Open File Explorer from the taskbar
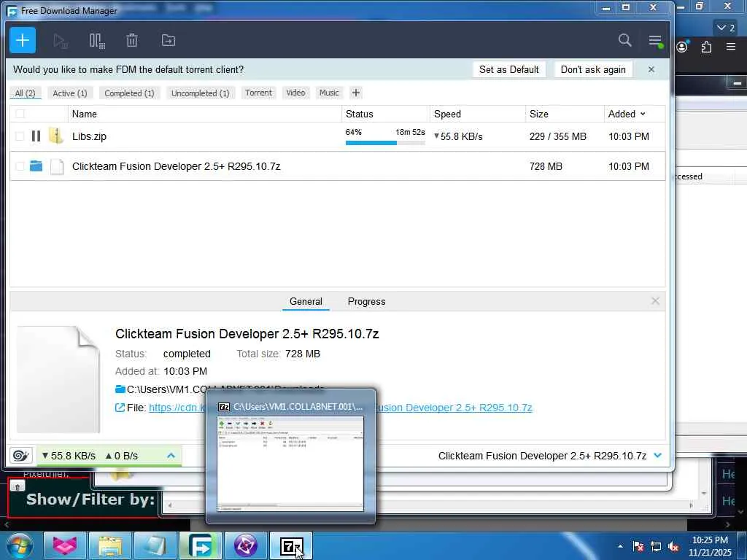Image resolution: width=747 pixels, height=560 pixels. click(x=110, y=545)
